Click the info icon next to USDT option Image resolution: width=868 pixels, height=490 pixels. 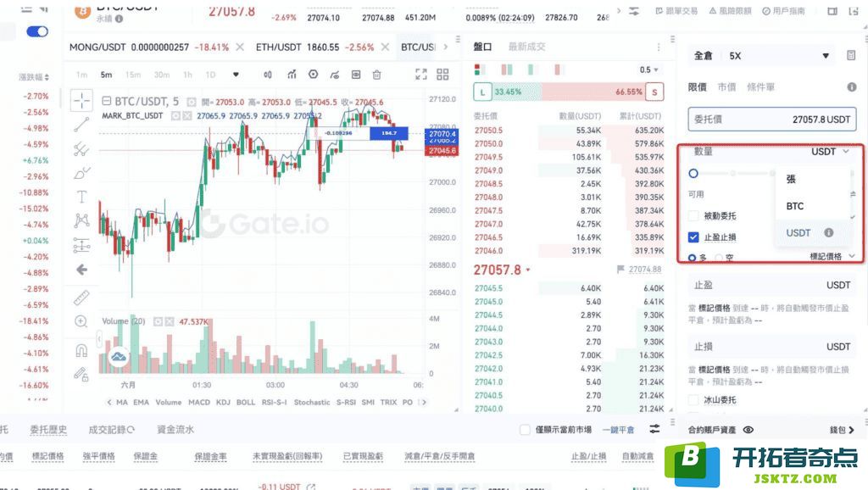coord(829,232)
